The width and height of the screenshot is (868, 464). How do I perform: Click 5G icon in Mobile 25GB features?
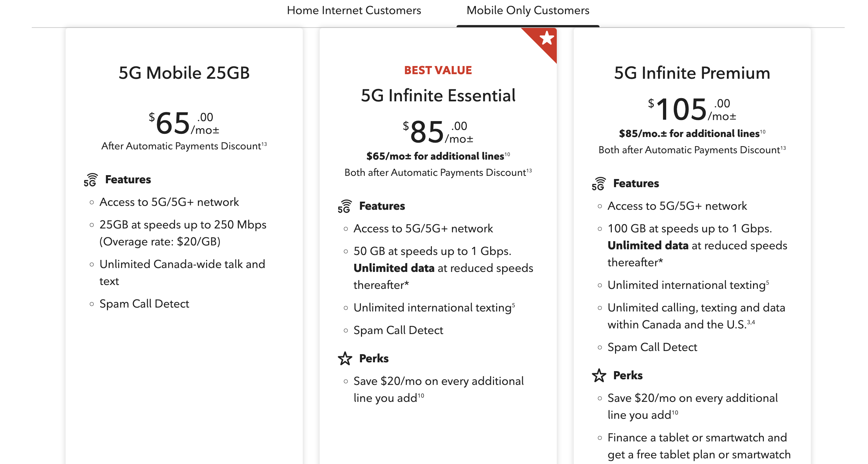tap(91, 180)
